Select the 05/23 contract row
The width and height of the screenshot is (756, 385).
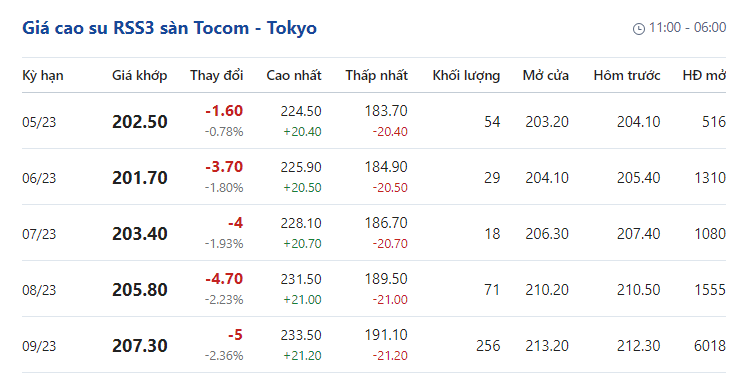point(374,121)
